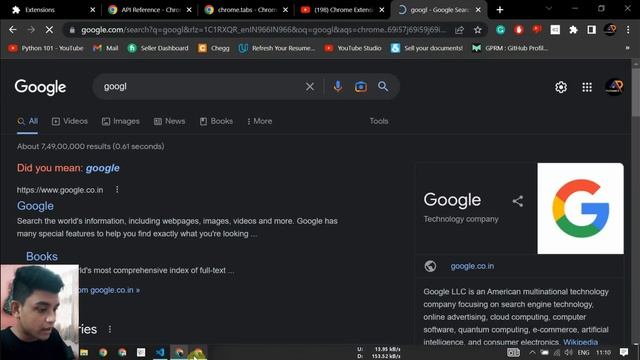Visit google.co.in from knowledge panel
This screenshot has width=640, height=360.
(472, 266)
